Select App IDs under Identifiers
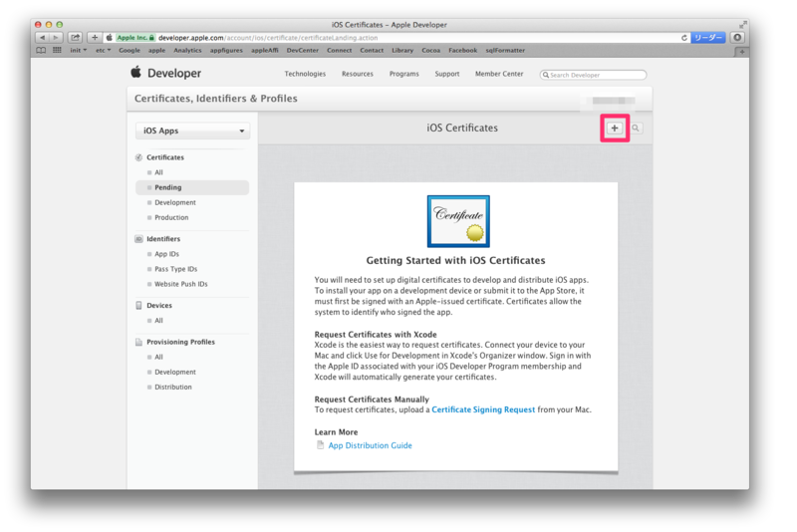The height and width of the screenshot is (532, 797). [166, 254]
